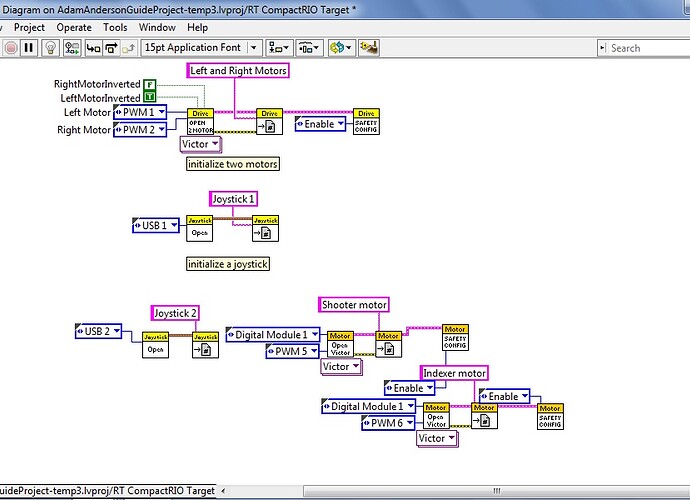Click the Clean Up Diagram icon
This screenshot has width=690, height=500.
[x=369, y=48]
